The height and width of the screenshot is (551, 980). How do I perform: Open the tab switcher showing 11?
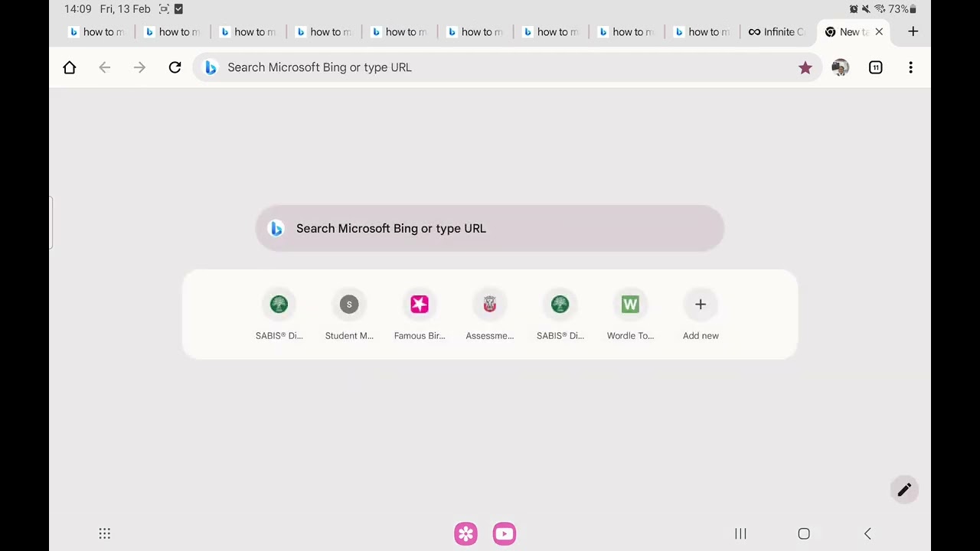(875, 67)
